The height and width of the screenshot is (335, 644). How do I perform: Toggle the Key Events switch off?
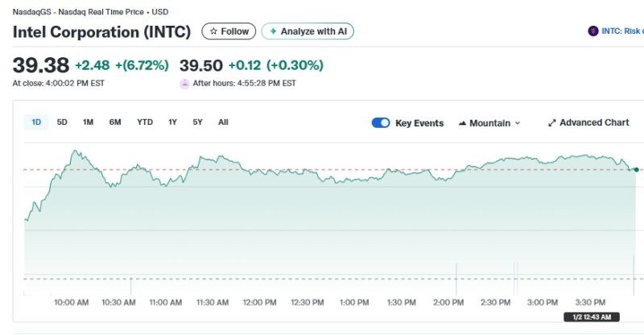pos(381,123)
